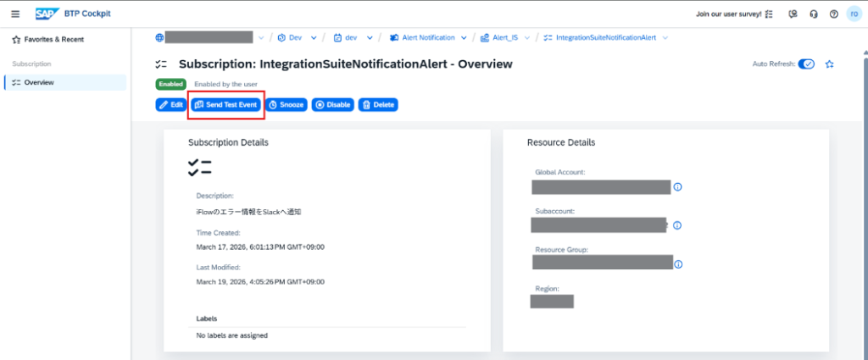The image size is (868, 360).
Task: Open the Alert_IS breadcrumb link
Action: coord(505,38)
